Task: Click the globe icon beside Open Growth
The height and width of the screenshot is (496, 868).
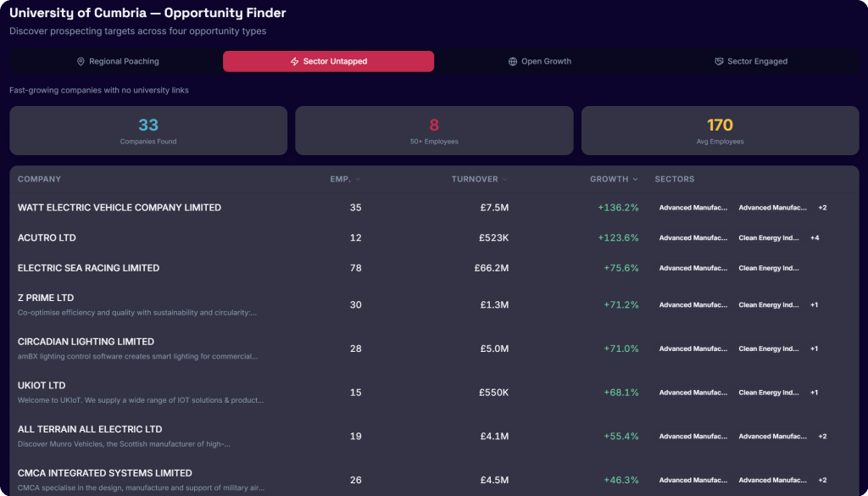Action: [513, 61]
